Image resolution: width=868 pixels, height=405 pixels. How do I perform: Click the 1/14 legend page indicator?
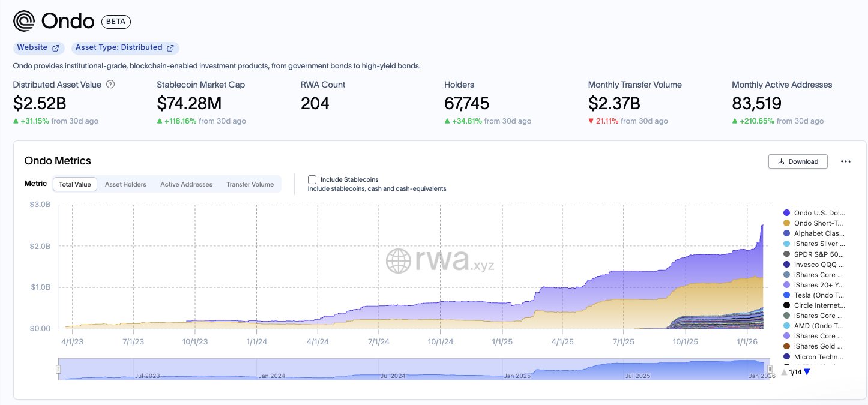795,372
